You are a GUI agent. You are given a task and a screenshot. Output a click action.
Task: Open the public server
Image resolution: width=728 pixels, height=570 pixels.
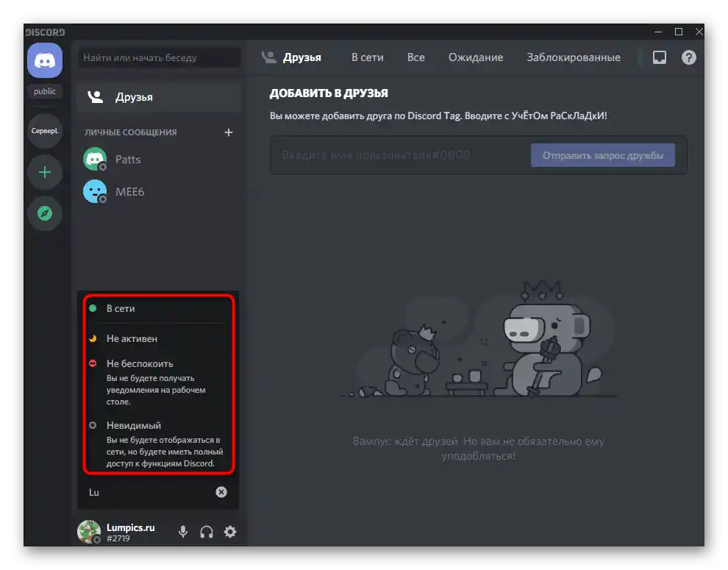click(x=45, y=91)
